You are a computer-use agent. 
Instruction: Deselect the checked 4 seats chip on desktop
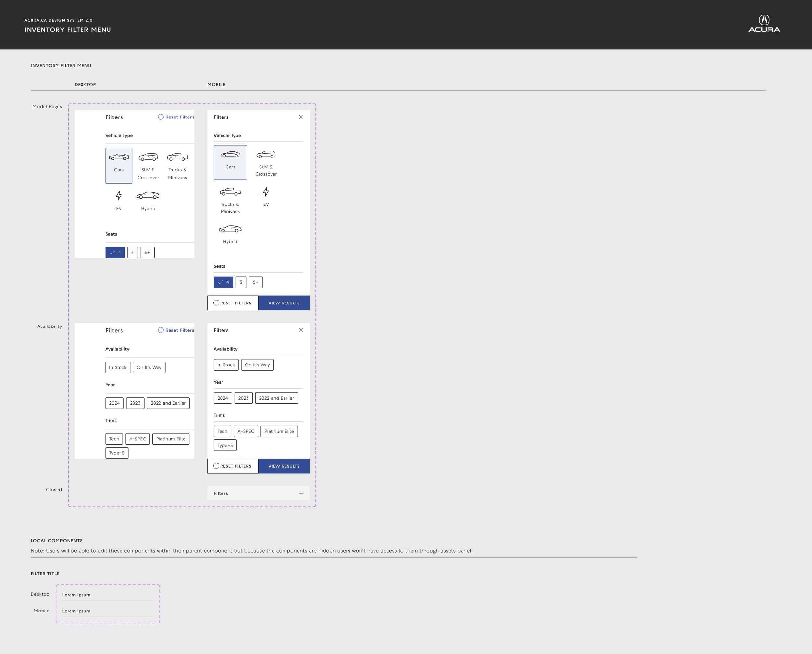point(115,253)
